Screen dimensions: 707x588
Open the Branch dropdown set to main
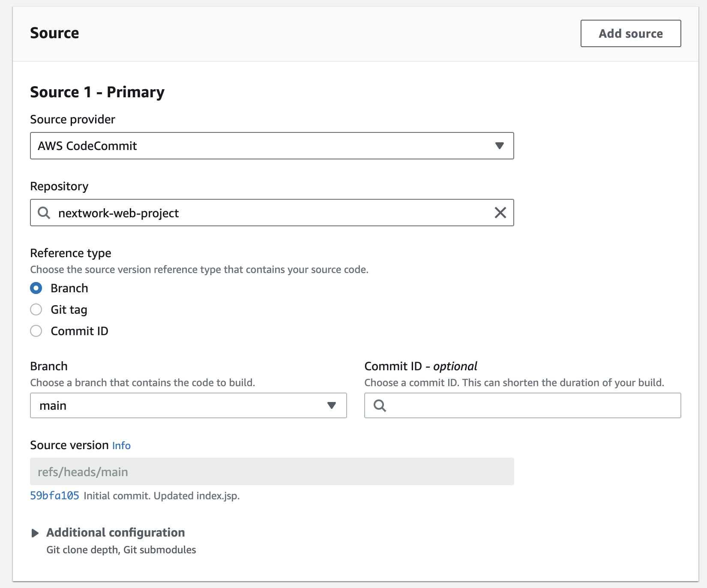click(180, 405)
